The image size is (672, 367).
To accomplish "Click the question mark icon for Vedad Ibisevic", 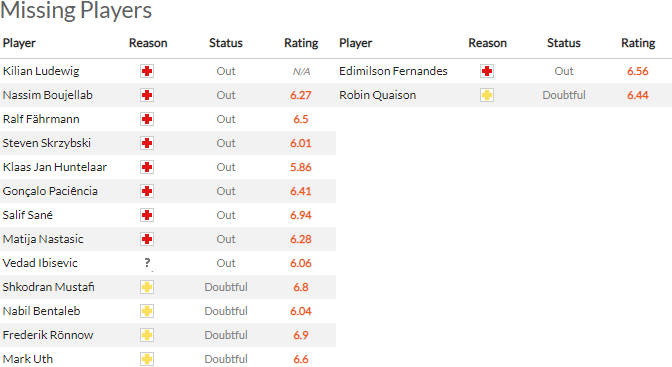I will (x=147, y=263).
